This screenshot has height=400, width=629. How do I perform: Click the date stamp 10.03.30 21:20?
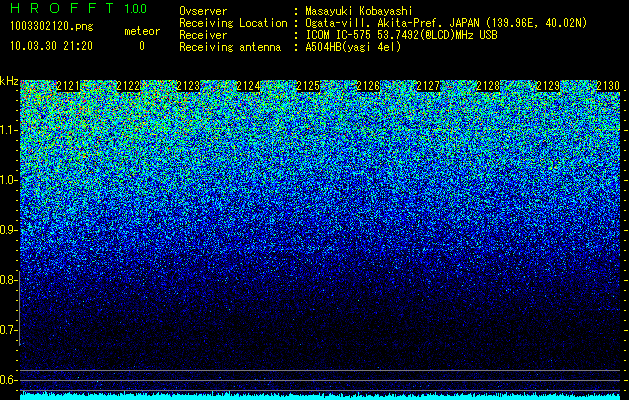tap(51, 46)
